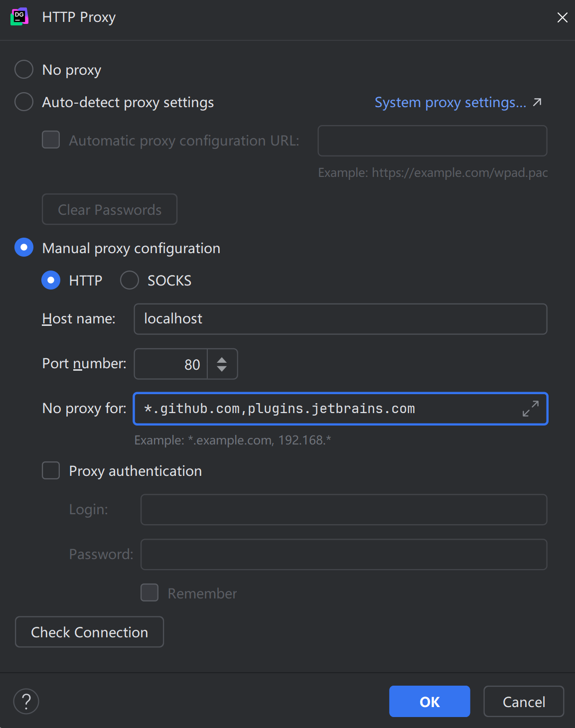Click the Host name input field
Image resolution: width=575 pixels, height=728 pixels.
(x=340, y=319)
